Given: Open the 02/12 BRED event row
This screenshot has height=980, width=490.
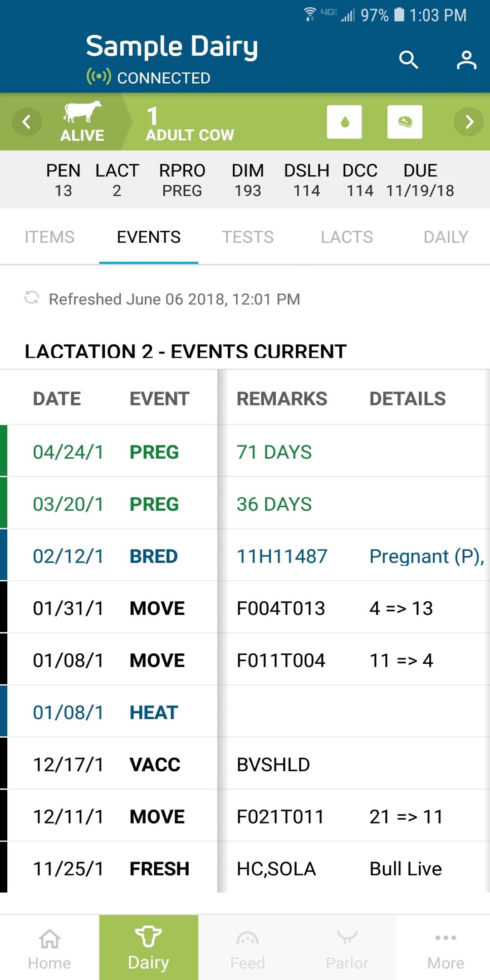Looking at the screenshot, I should (x=245, y=555).
